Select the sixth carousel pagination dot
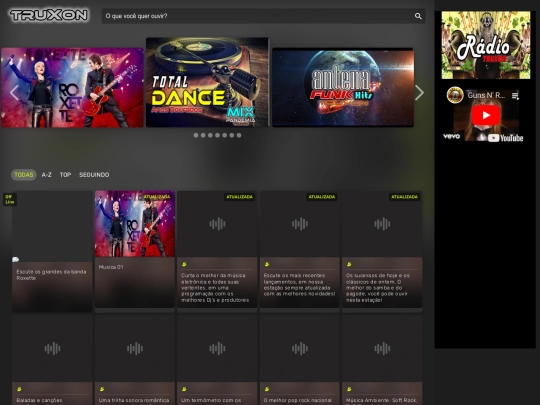 pos(232,135)
